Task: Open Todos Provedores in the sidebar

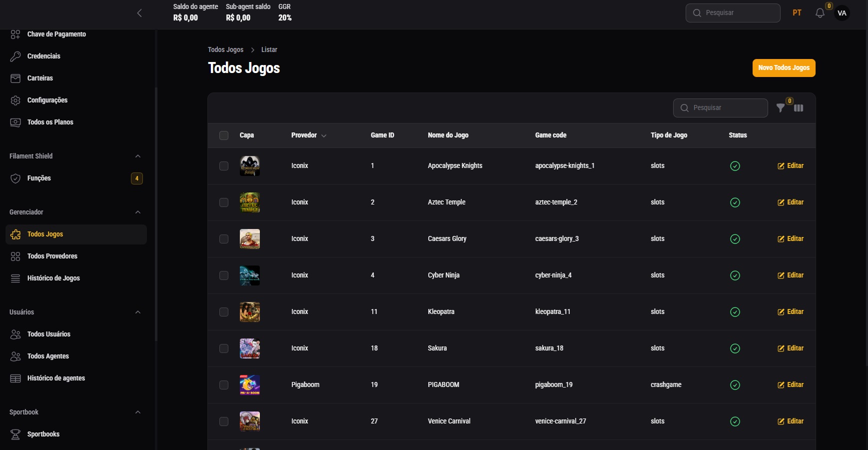Action: (x=52, y=256)
